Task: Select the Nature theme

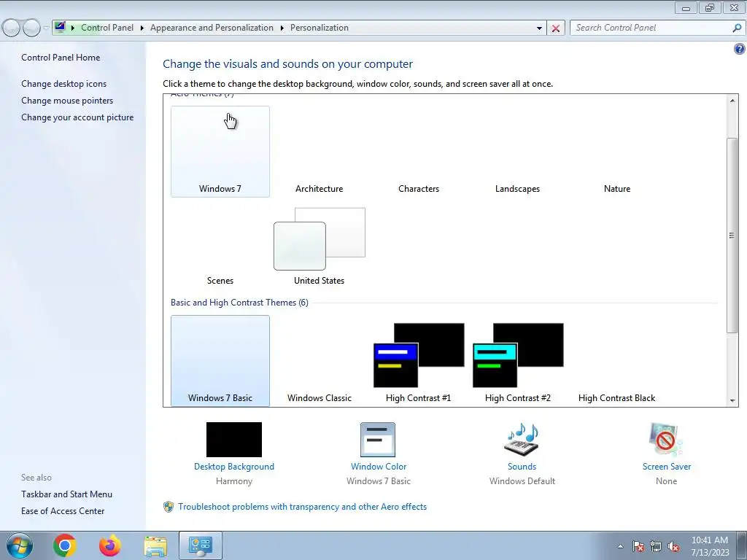Action: (x=617, y=152)
